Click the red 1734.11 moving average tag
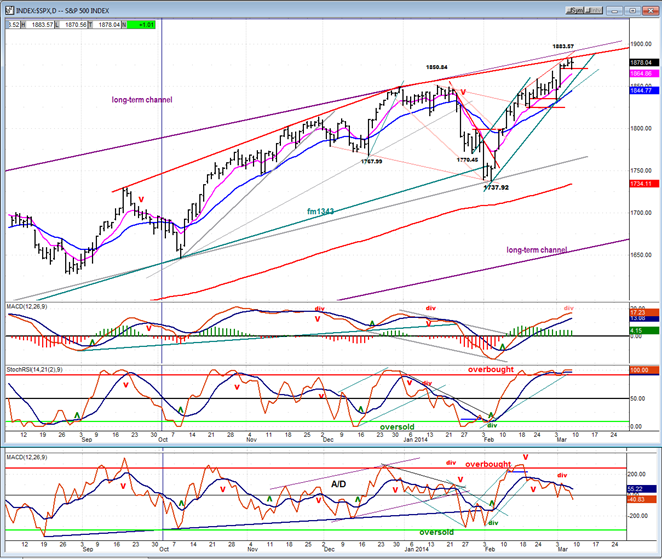The width and height of the screenshot is (662, 559). (x=641, y=184)
